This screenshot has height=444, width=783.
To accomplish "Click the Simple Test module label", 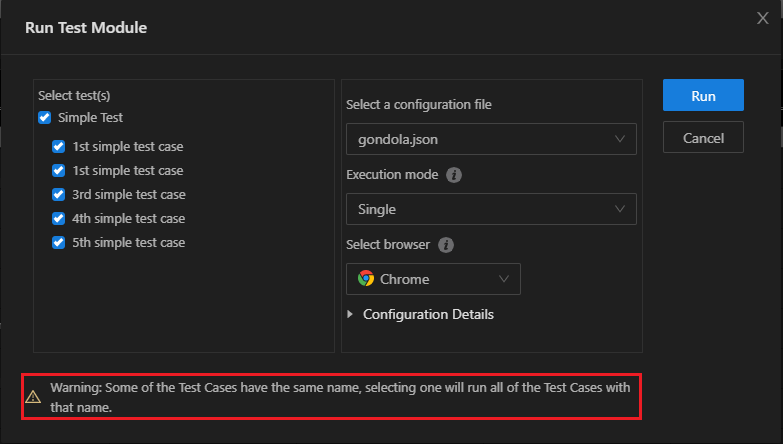I will click(x=91, y=118).
